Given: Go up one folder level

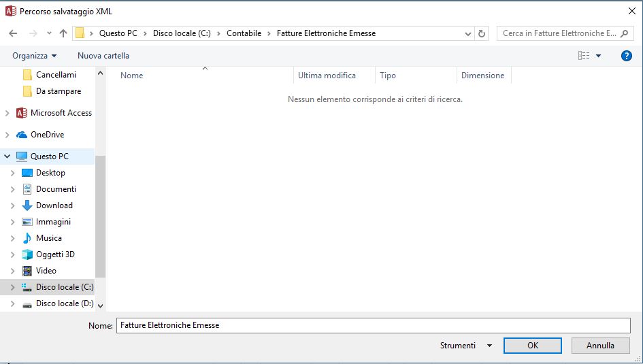Looking at the screenshot, I should click(63, 33).
